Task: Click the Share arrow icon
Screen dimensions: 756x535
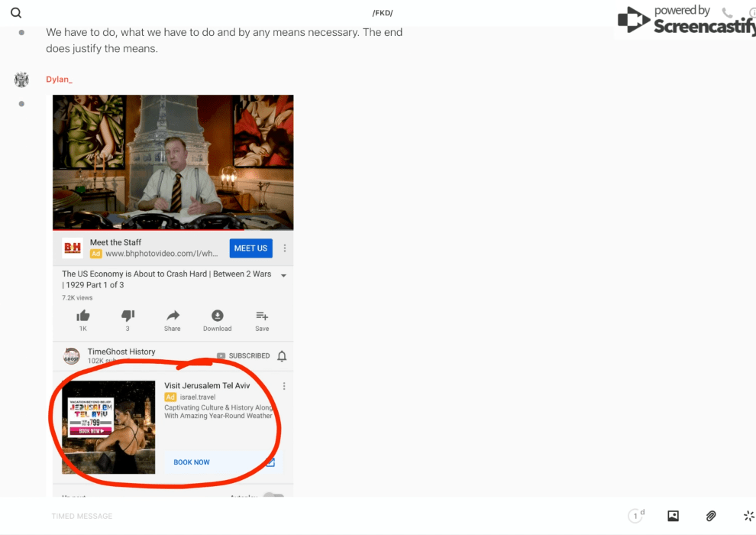Action: (x=173, y=316)
